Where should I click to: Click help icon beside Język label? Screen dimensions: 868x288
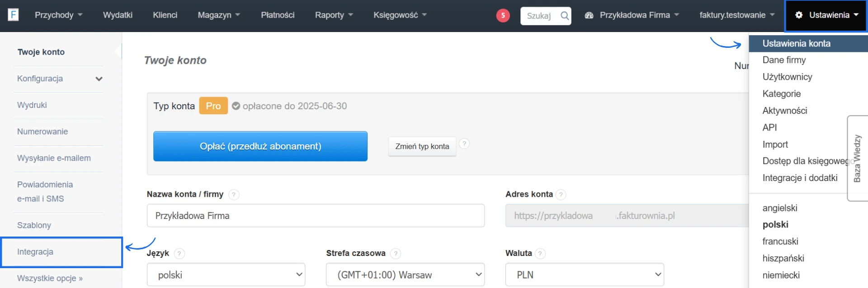[x=179, y=254]
